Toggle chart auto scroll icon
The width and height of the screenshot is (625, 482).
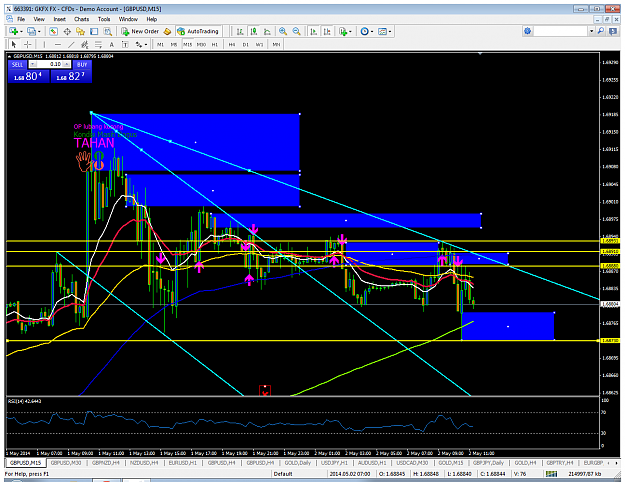pyautogui.click(x=314, y=31)
